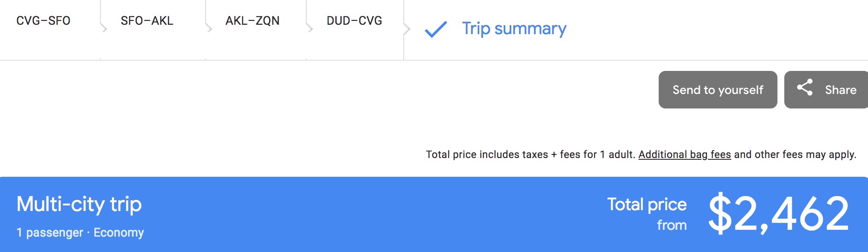Click the taxes and fees disclaimer text
Viewport: 868px width, 252px height.
pyautogui.click(x=530, y=155)
